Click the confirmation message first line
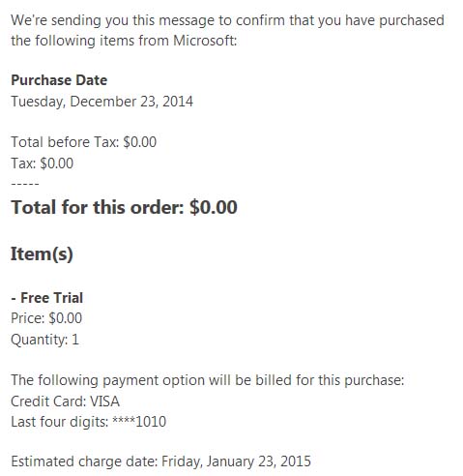 pyautogui.click(x=227, y=20)
